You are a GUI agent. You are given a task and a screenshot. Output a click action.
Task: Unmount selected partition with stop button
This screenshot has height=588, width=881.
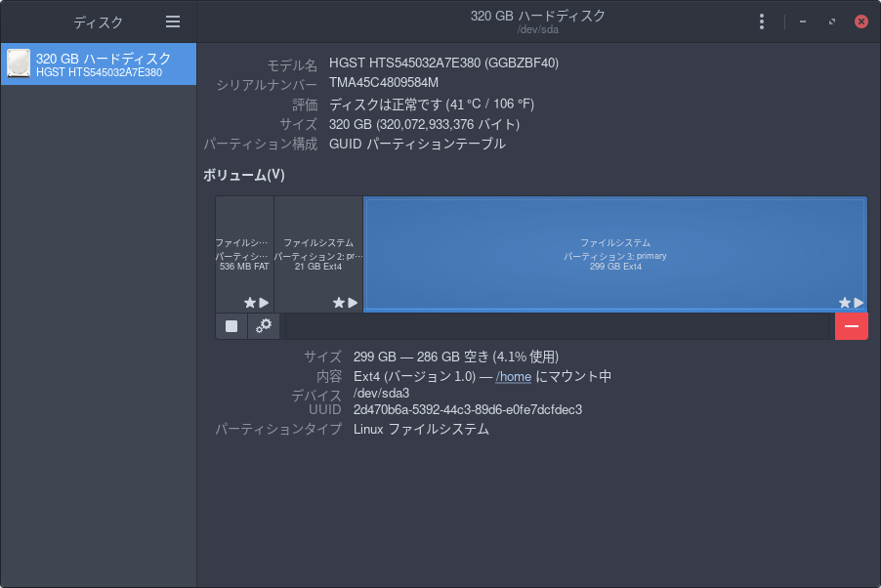[231, 326]
